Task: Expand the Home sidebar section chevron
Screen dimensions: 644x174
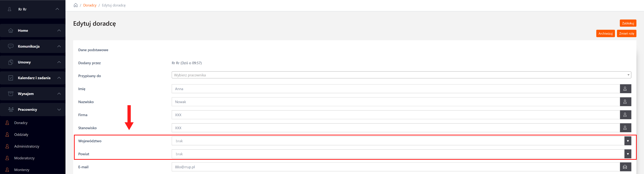Action: [59, 30]
